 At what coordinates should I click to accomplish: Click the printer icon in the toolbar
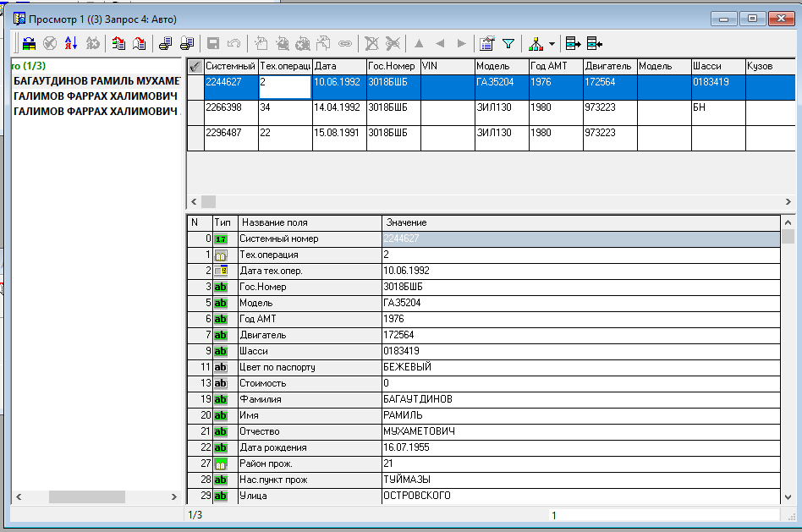tap(166, 43)
